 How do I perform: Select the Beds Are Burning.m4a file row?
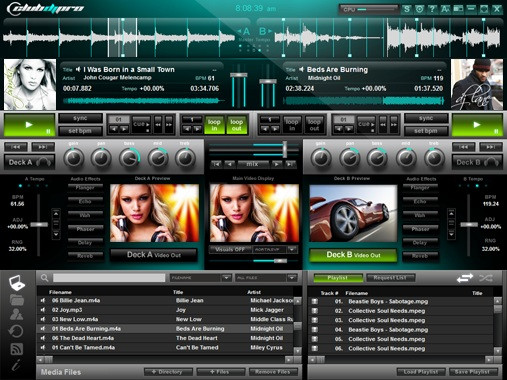point(165,329)
